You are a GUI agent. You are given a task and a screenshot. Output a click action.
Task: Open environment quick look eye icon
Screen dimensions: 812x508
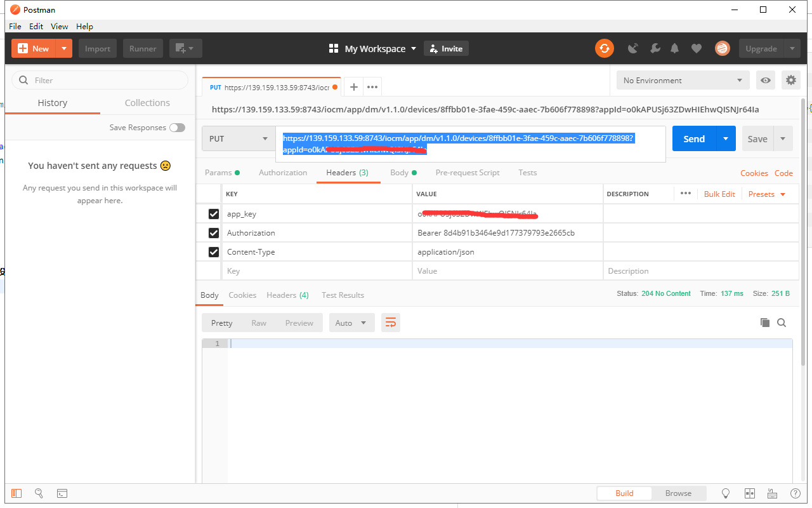(x=766, y=80)
